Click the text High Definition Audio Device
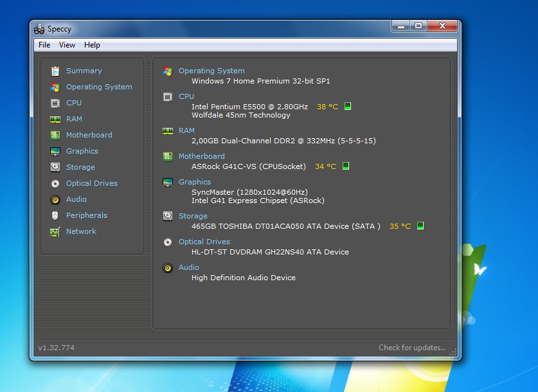Viewport: 538px width, 392px height. click(244, 278)
